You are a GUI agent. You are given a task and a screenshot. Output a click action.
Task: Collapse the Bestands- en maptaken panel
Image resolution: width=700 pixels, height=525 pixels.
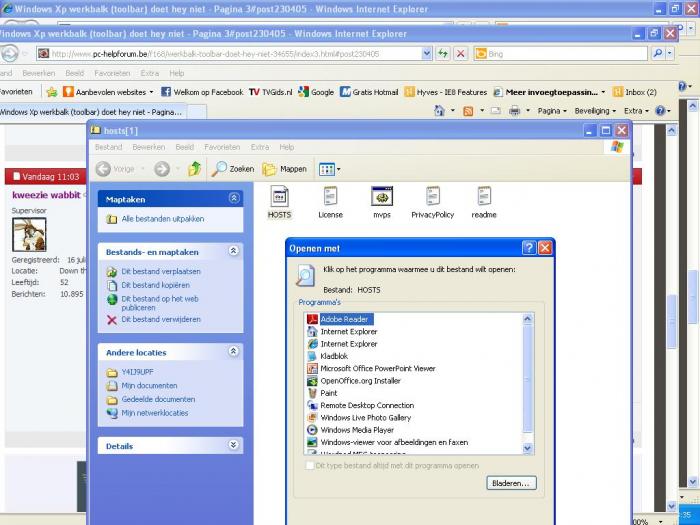233,251
